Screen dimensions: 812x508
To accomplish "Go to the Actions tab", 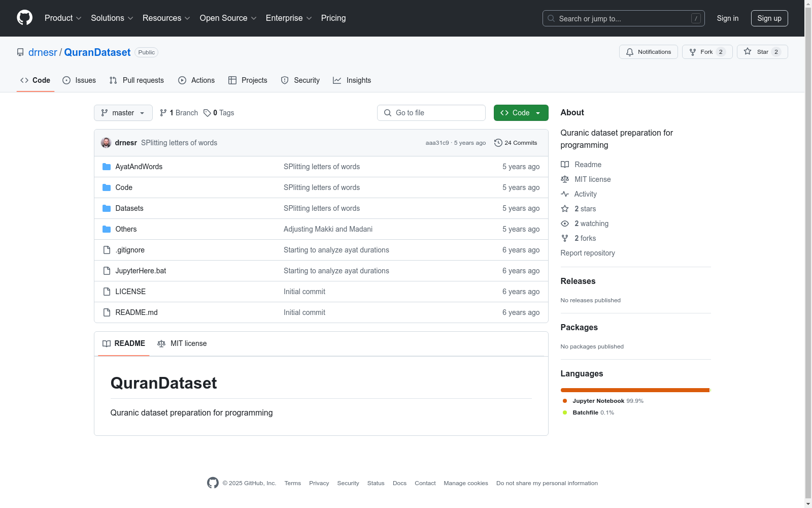I will (196, 80).
